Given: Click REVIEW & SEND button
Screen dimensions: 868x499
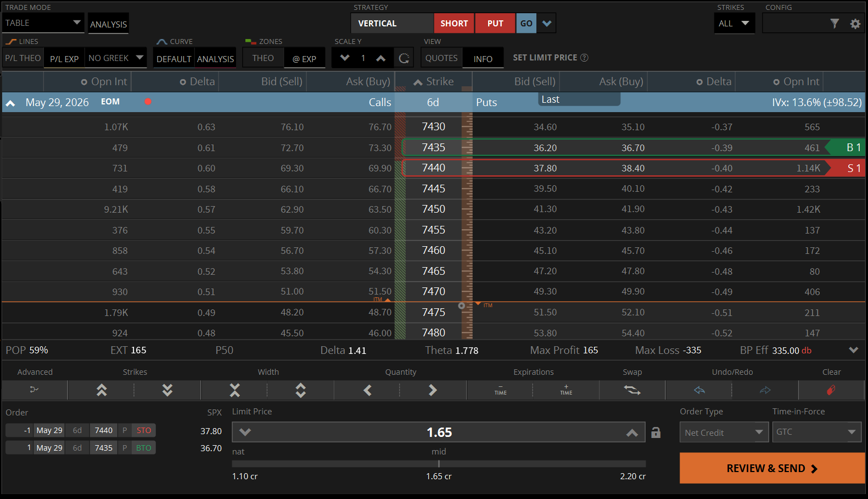Looking at the screenshot, I should coord(772,468).
